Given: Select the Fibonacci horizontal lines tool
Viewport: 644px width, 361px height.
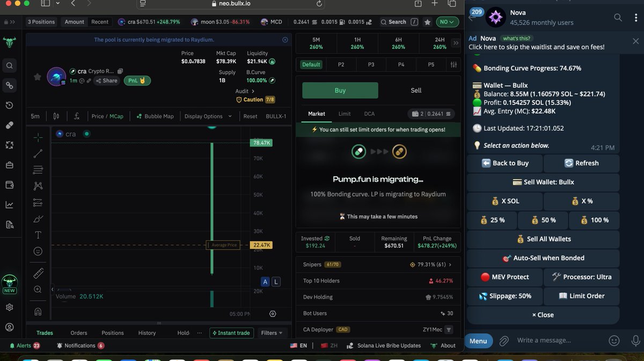Looking at the screenshot, I should 38,170.
